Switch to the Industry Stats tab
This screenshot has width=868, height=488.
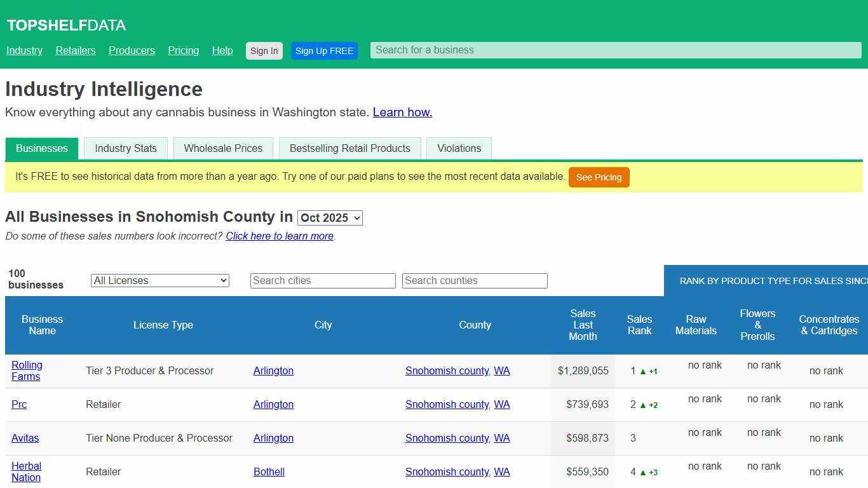[x=125, y=148]
